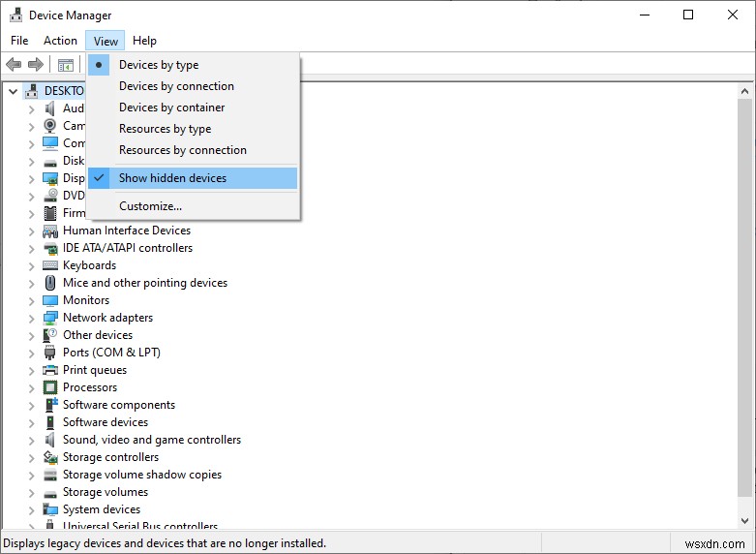Select Devices by container view

[193, 108]
